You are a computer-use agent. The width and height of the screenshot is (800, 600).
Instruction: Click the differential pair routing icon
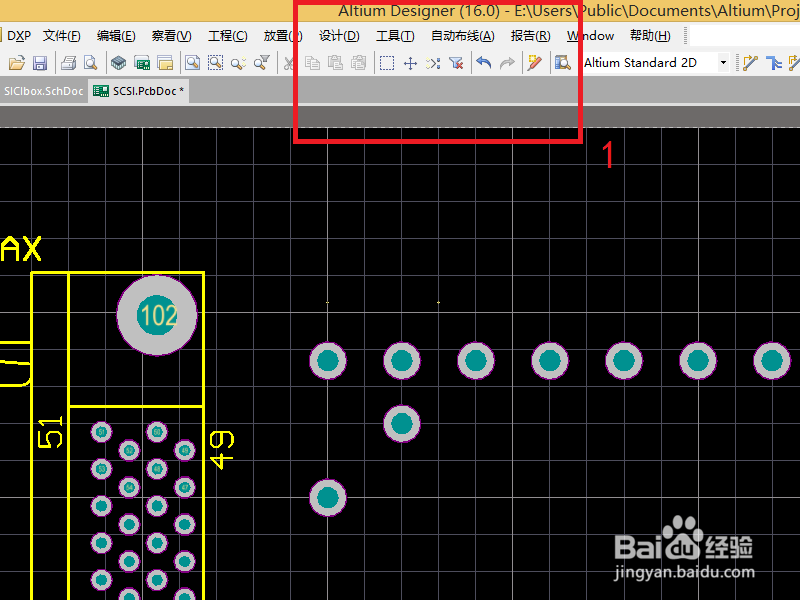(774, 63)
